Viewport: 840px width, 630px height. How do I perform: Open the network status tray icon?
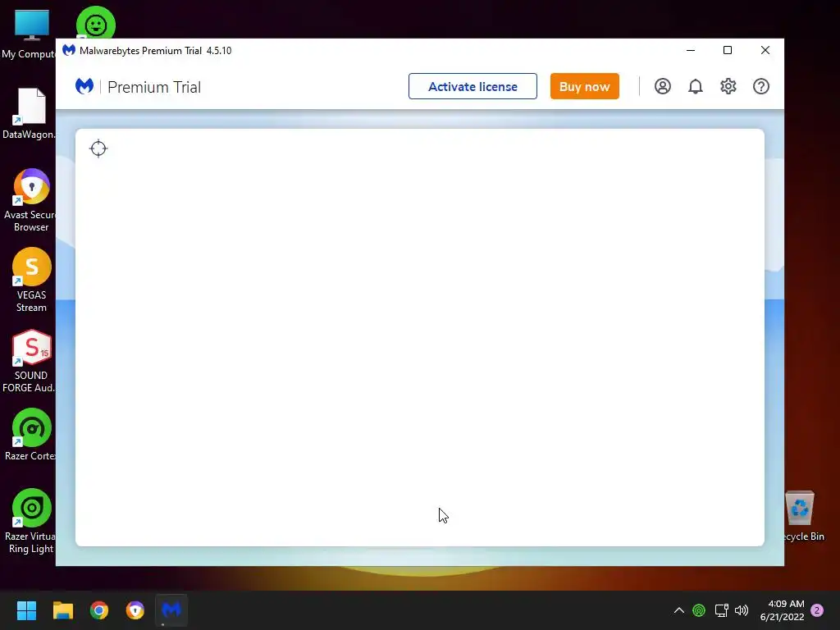[x=721, y=610]
